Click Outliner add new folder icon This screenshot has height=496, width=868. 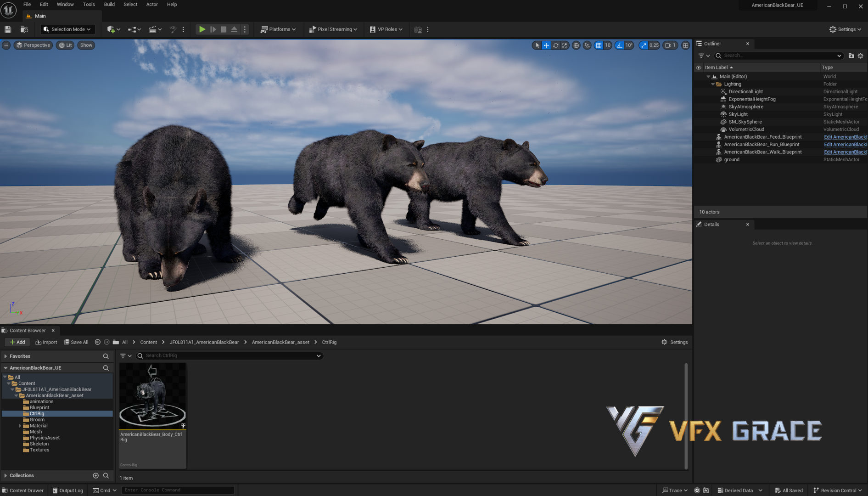point(851,56)
